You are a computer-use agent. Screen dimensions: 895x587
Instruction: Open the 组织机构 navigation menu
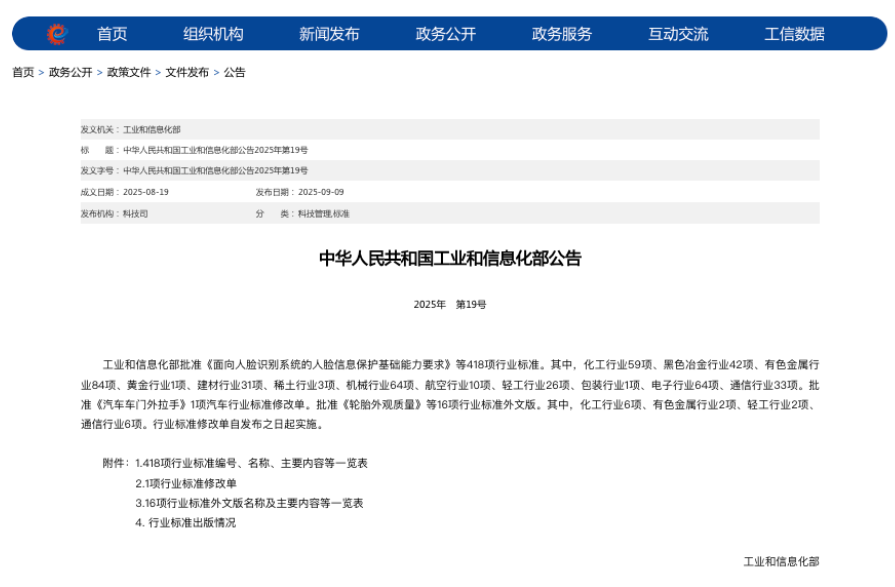(x=213, y=34)
